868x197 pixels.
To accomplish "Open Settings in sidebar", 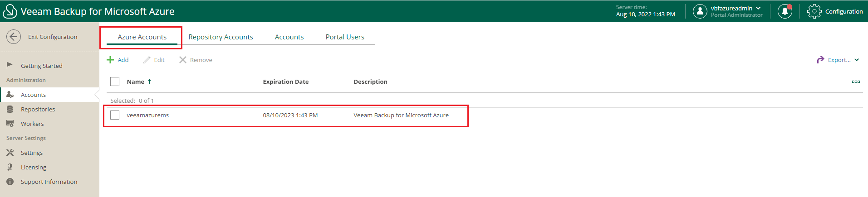I will click(32, 153).
